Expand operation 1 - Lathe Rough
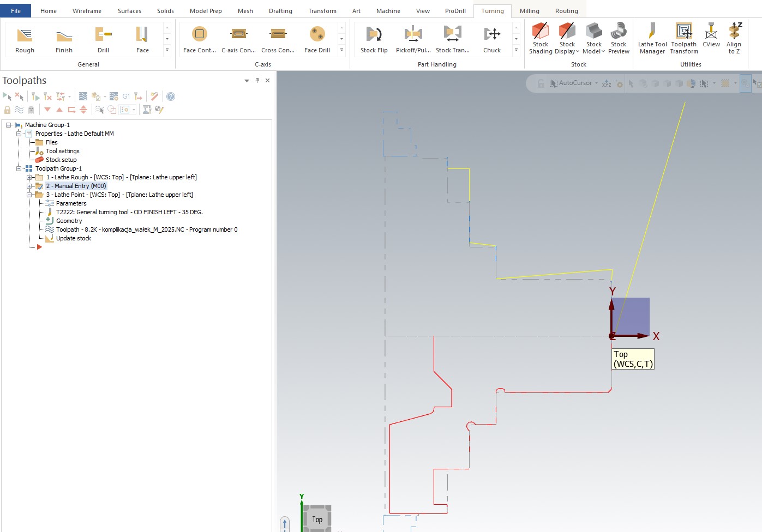This screenshot has width=762, height=532. click(x=29, y=177)
